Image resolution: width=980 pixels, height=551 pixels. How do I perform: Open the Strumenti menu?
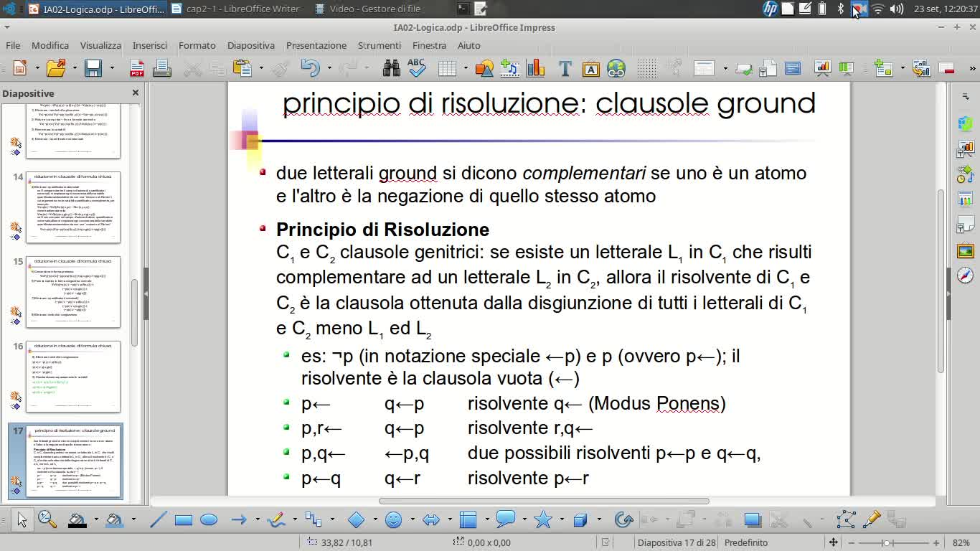tap(380, 45)
